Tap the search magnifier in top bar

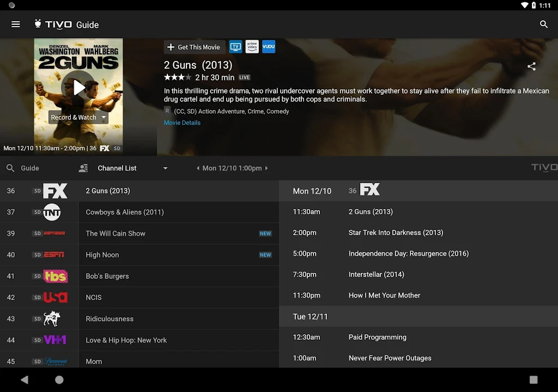[543, 24]
